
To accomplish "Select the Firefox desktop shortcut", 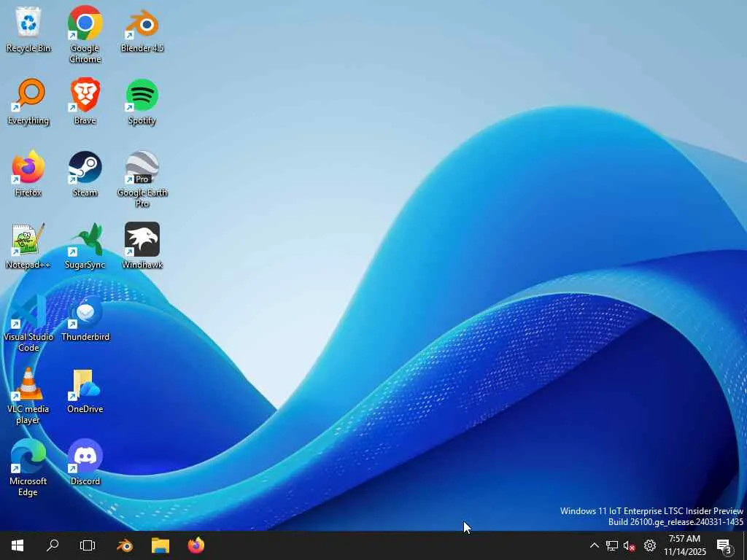I will [28, 174].
